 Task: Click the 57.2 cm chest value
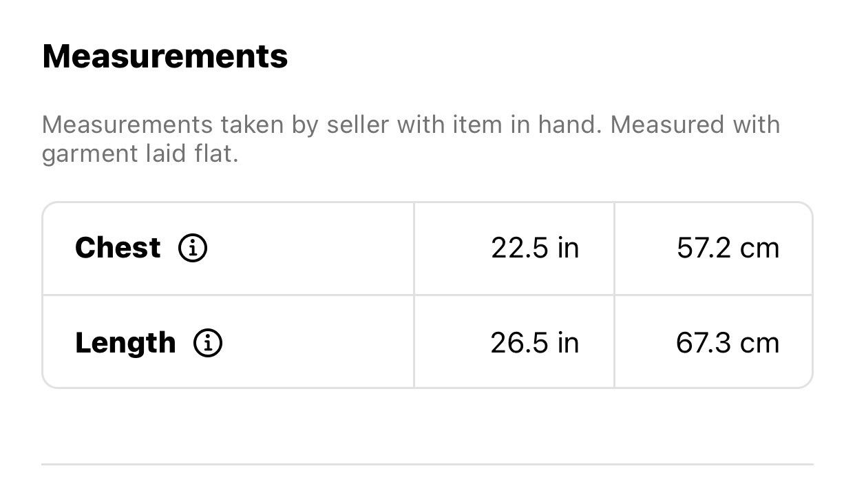coord(728,248)
